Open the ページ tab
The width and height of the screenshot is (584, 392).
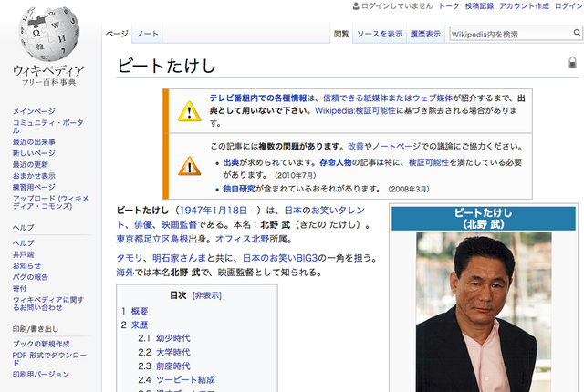(x=117, y=34)
